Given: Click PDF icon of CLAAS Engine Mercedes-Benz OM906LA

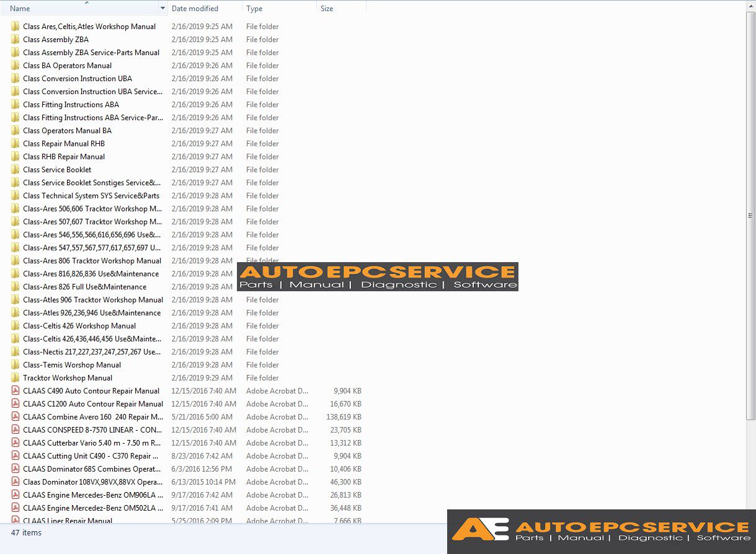Looking at the screenshot, I should click(x=15, y=495).
